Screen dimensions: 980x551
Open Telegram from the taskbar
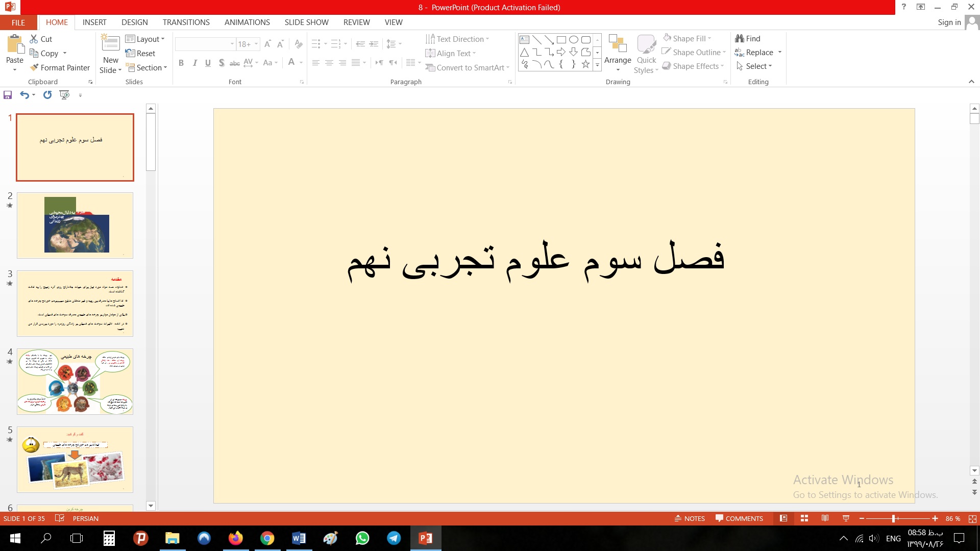(x=394, y=538)
